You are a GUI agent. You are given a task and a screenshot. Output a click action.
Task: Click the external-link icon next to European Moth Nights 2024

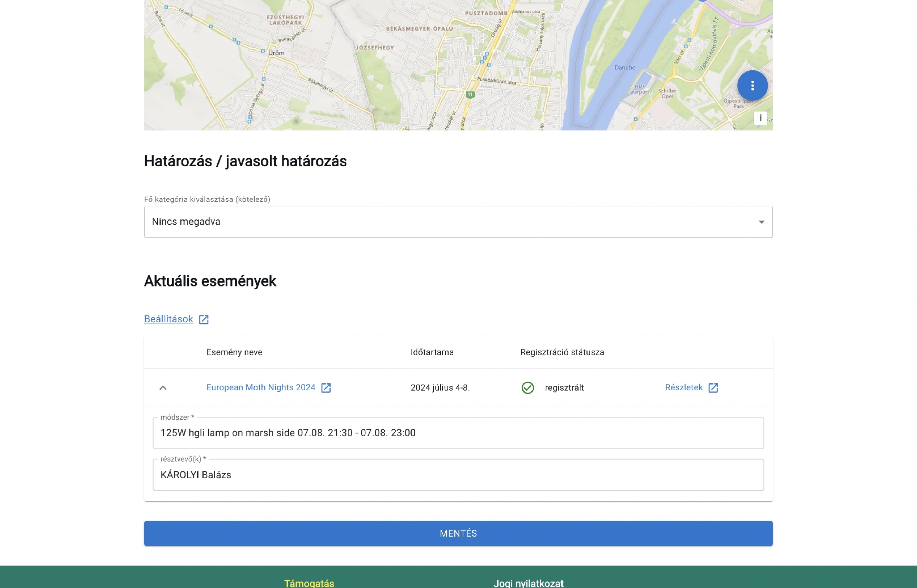(x=326, y=388)
